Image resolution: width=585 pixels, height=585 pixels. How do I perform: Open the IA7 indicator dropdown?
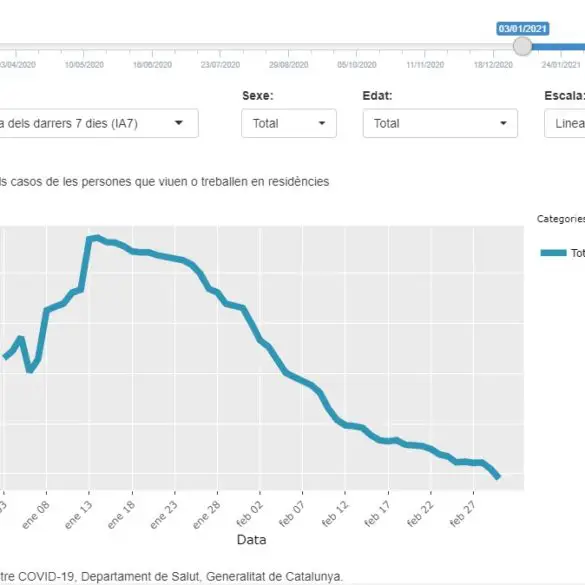[99, 123]
